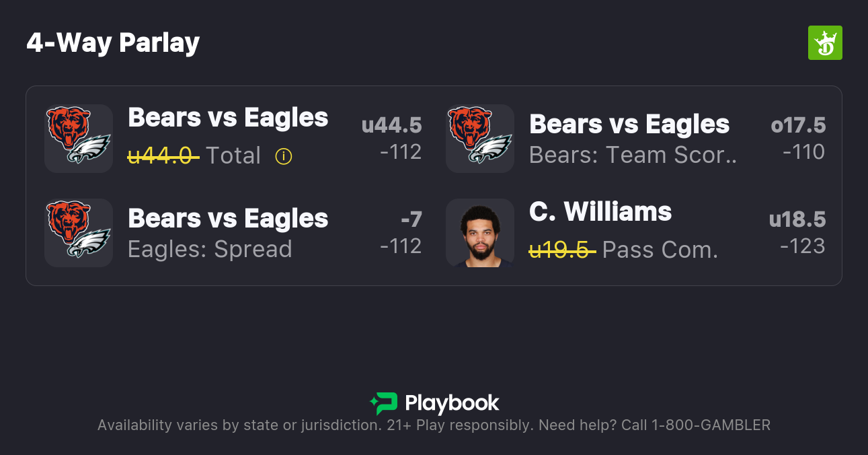Click the struck-through u19.5 line
The height and width of the screenshot is (455, 868).
[x=562, y=250]
